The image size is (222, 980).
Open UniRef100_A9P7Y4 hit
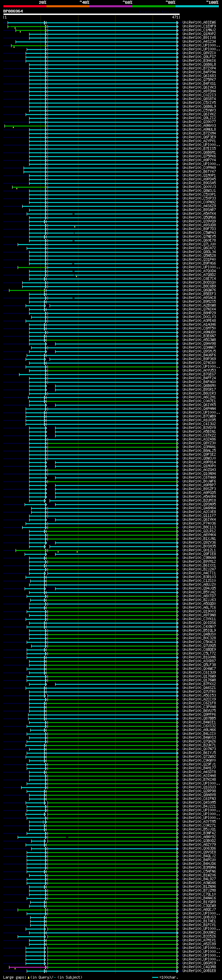[x=199, y=160]
